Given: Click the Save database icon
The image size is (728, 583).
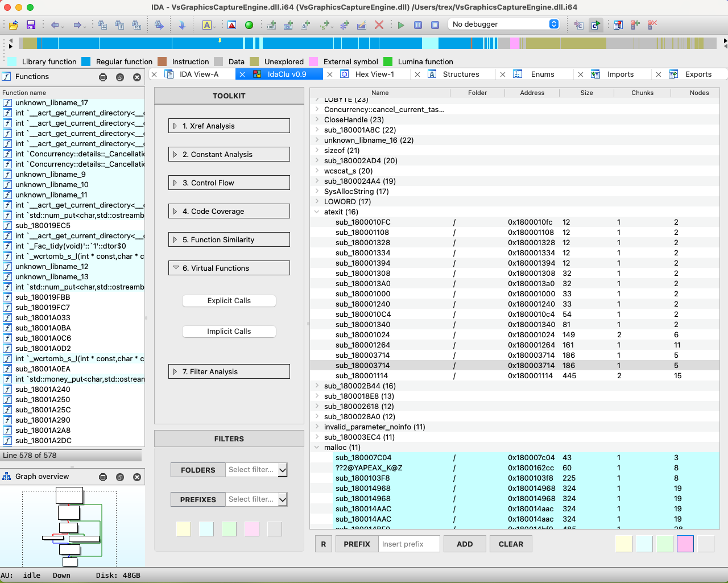Looking at the screenshot, I should pos(31,25).
